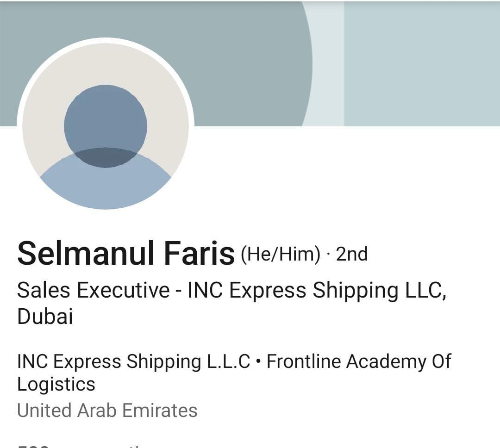The image size is (500, 448).
Task: Click the word Dubai in headline
Action: click(x=45, y=316)
